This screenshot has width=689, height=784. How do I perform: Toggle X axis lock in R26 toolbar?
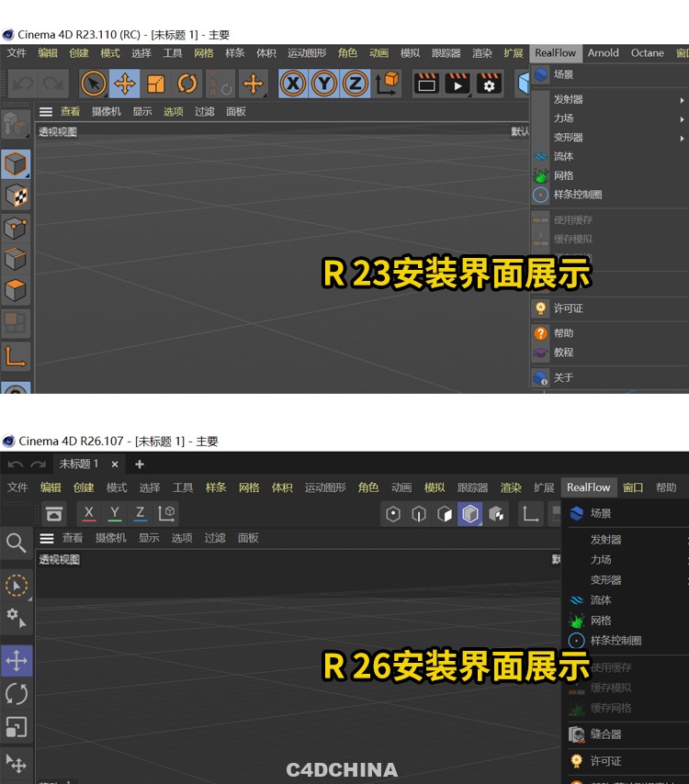(x=89, y=513)
